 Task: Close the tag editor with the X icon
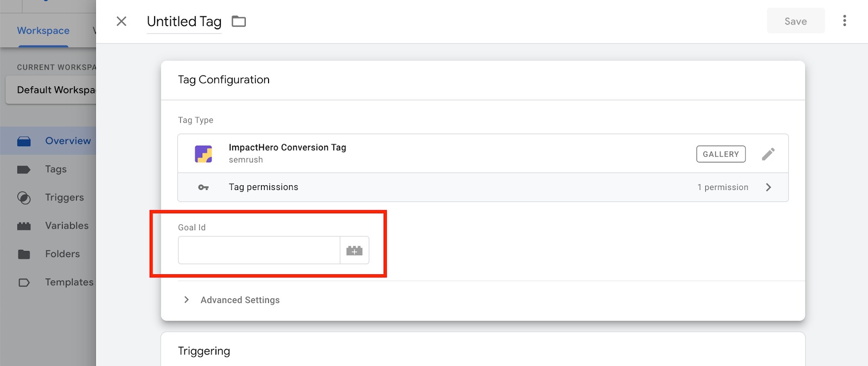point(122,21)
